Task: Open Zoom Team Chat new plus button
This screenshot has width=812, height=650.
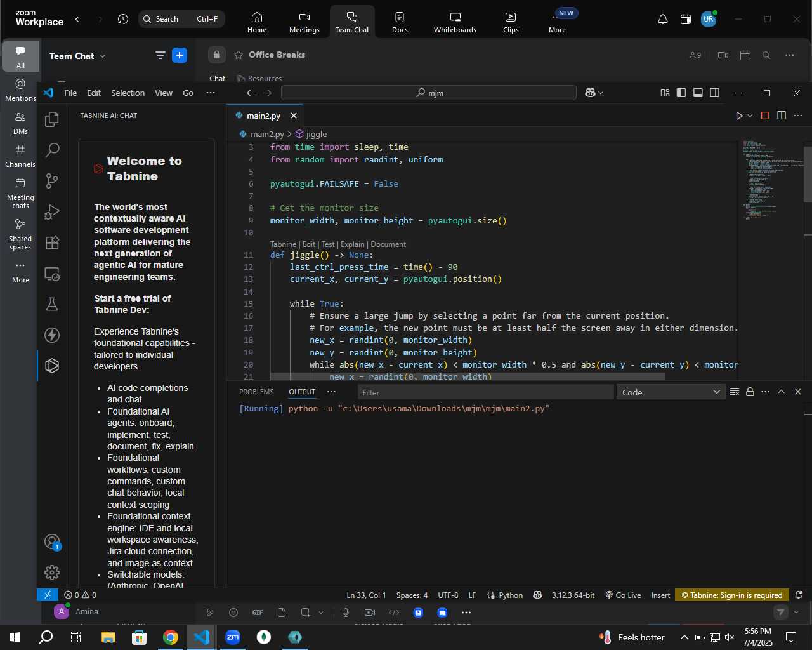Action: pos(180,56)
